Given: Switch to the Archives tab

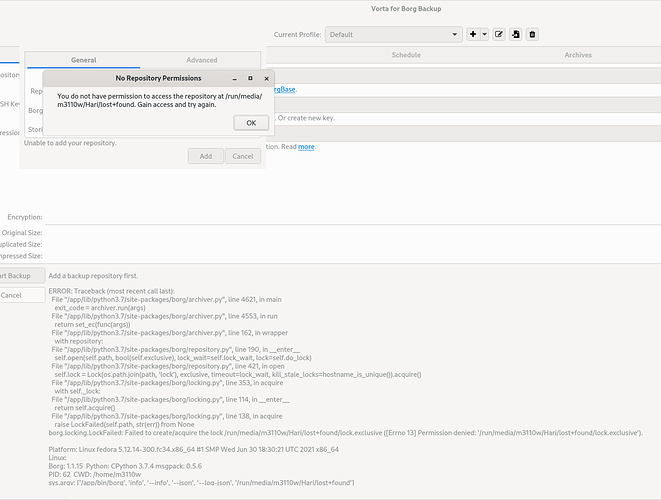Looking at the screenshot, I should tap(578, 55).
